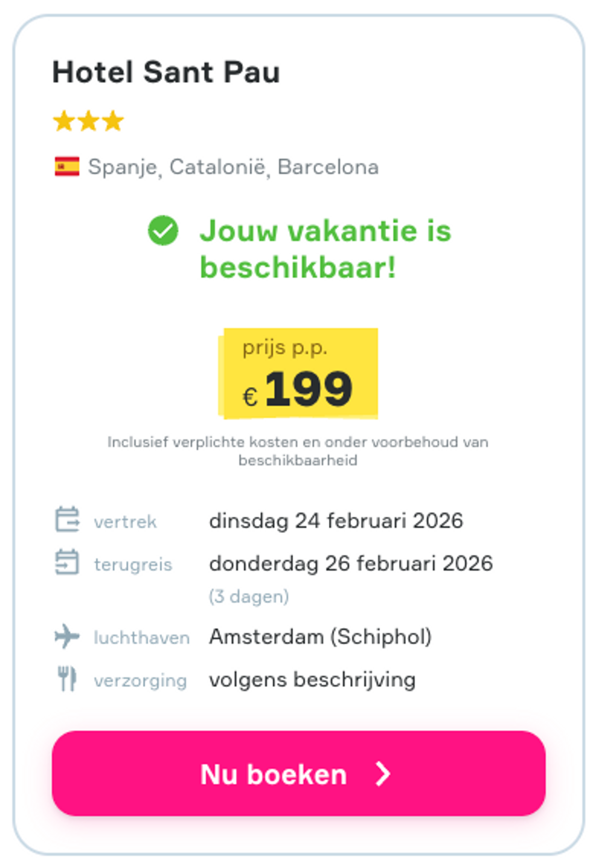Screen dimensions: 599x868
Task: Click the cutlery icon next to verzorging
Action: tap(68, 679)
